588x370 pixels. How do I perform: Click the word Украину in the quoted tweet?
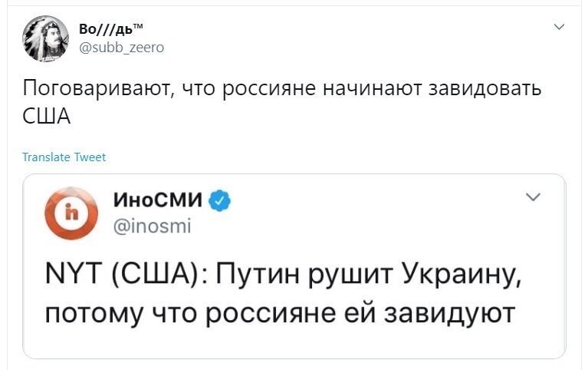pyautogui.click(x=462, y=274)
